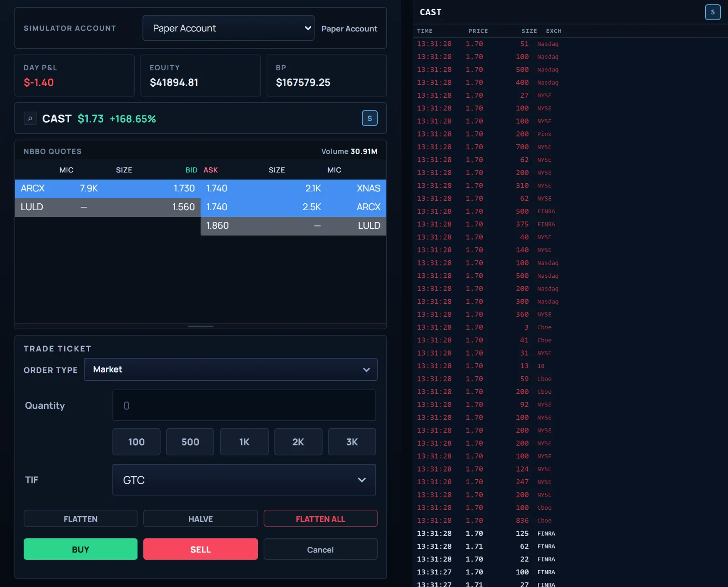This screenshot has width=728, height=587.
Task: Click the red FLATTEN ALL button
Action: [320, 519]
